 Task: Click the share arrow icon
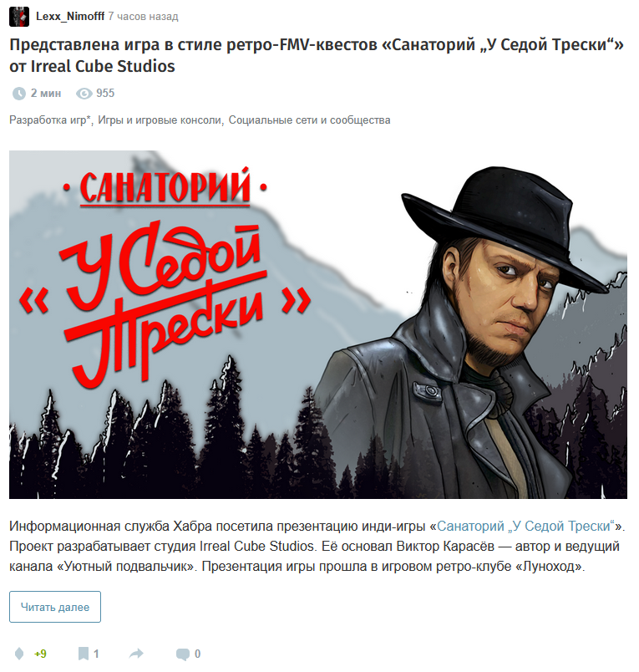[136, 654]
